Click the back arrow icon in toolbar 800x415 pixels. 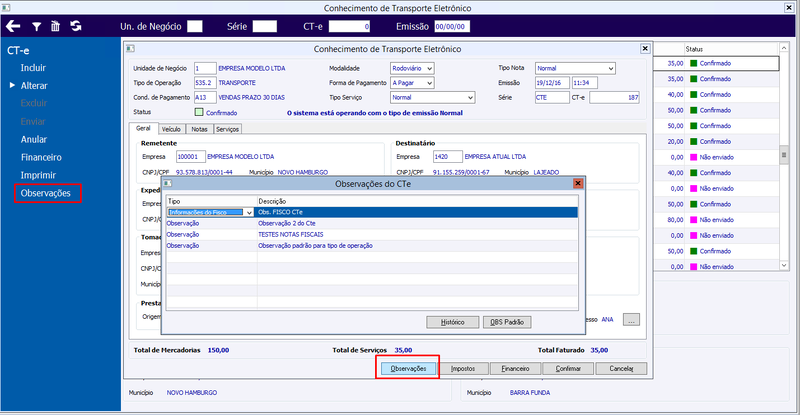13,26
